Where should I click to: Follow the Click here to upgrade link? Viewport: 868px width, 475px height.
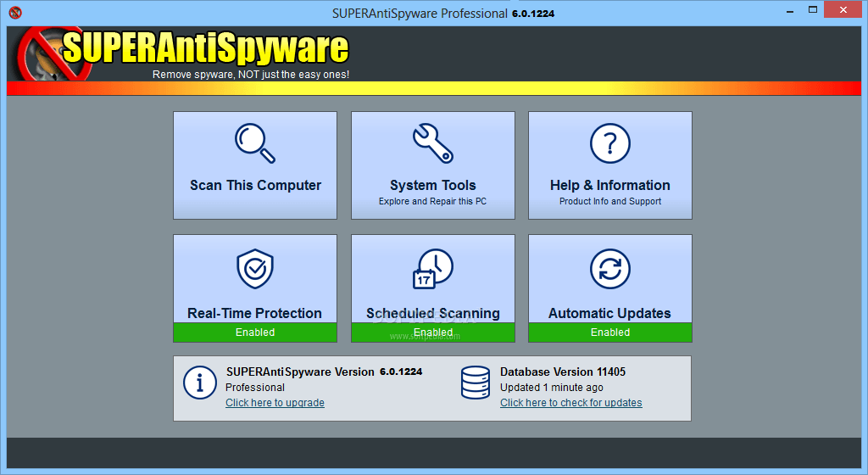pos(275,402)
